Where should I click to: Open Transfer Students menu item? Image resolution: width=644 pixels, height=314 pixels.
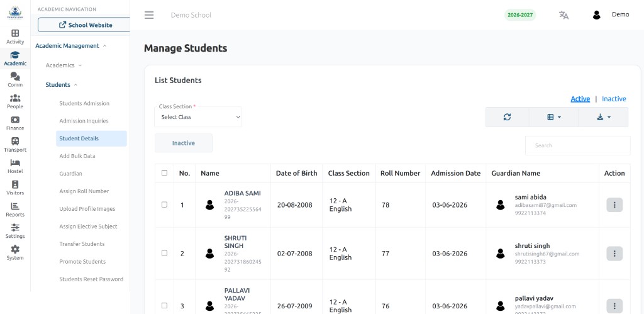pyautogui.click(x=82, y=244)
